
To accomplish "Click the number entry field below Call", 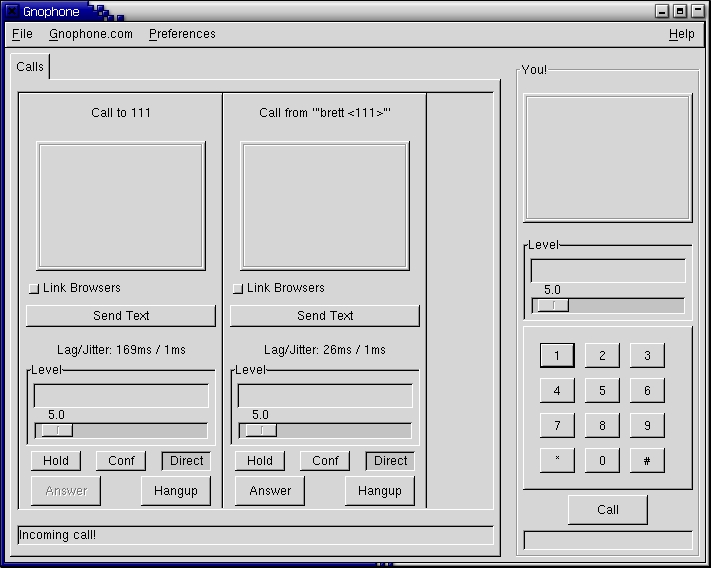I will coord(607,540).
